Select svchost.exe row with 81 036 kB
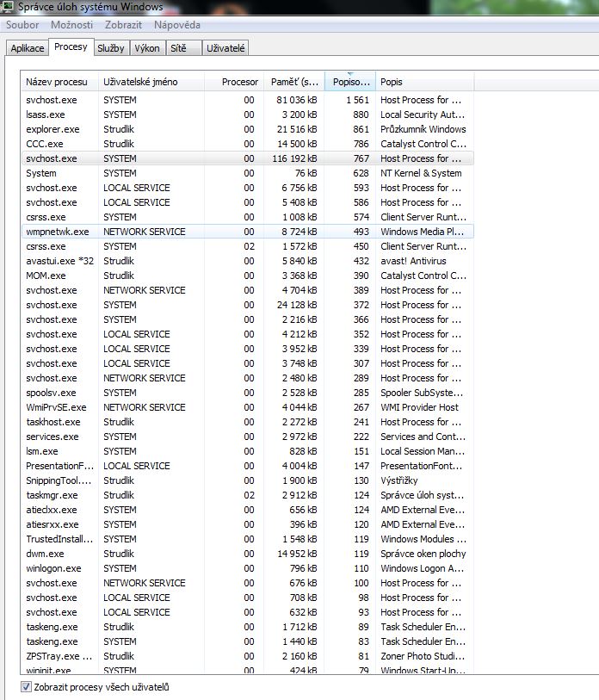The width and height of the screenshot is (599, 700). (x=247, y=100)
